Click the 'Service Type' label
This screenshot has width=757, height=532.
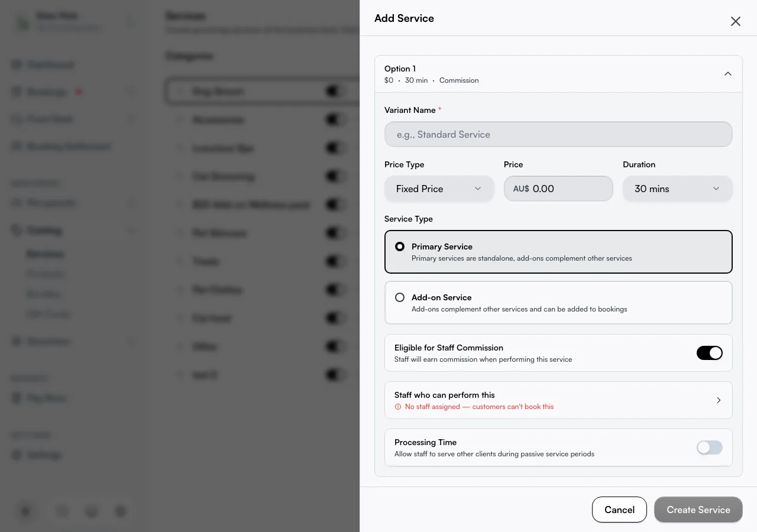coord(409,219)
